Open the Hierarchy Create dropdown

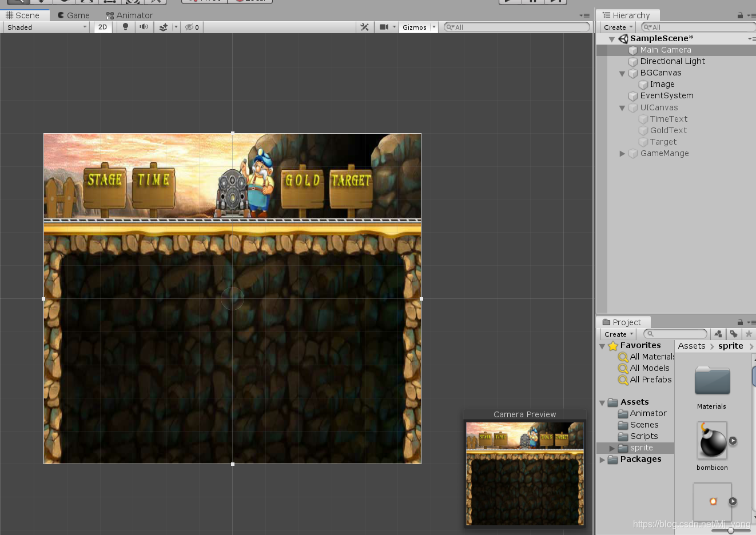[x=618, y=27]
